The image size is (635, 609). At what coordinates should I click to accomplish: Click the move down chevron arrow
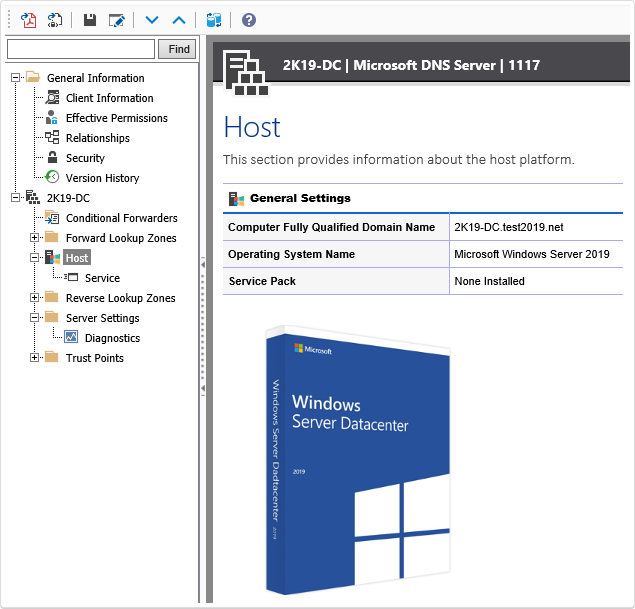tap(152, 19)
